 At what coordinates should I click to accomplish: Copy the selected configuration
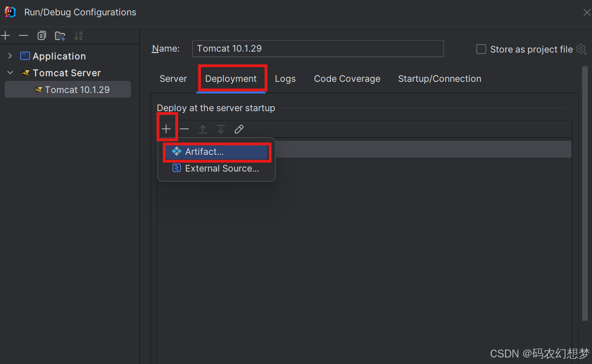[x=42, y=36]
